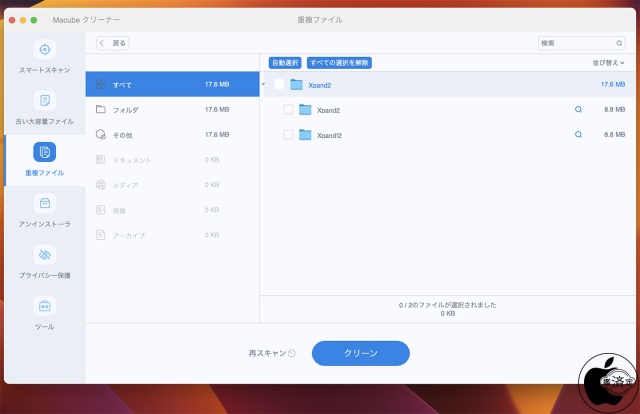Select the ドキュメント category row
This screenshot has width=640, height=414.
(172, 160)
